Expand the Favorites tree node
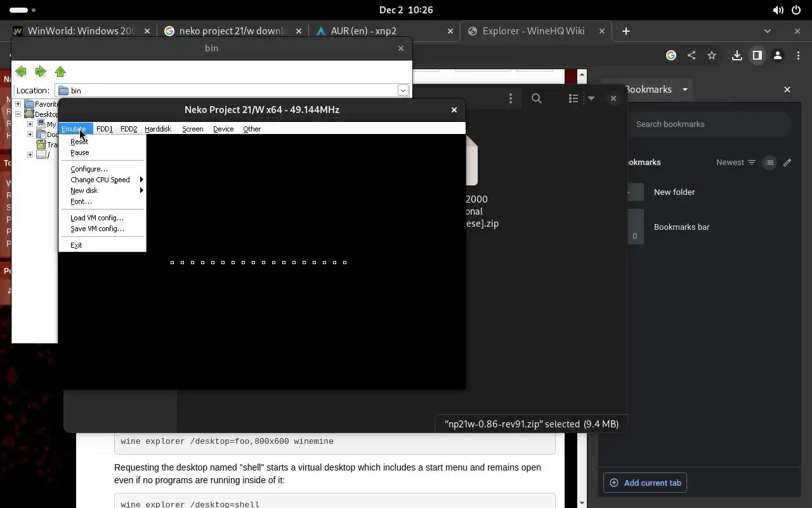 tap(18, 104)
